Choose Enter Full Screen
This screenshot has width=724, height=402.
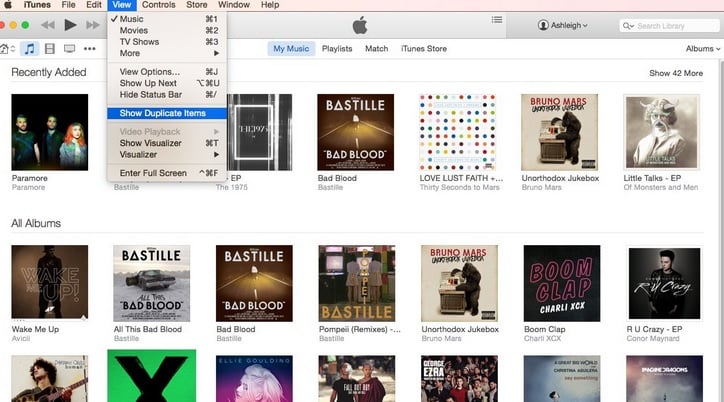pos(167,173)
